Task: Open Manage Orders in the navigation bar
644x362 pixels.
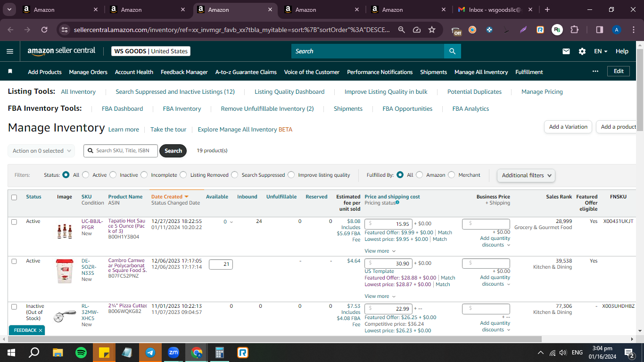Action: [88, 72]
